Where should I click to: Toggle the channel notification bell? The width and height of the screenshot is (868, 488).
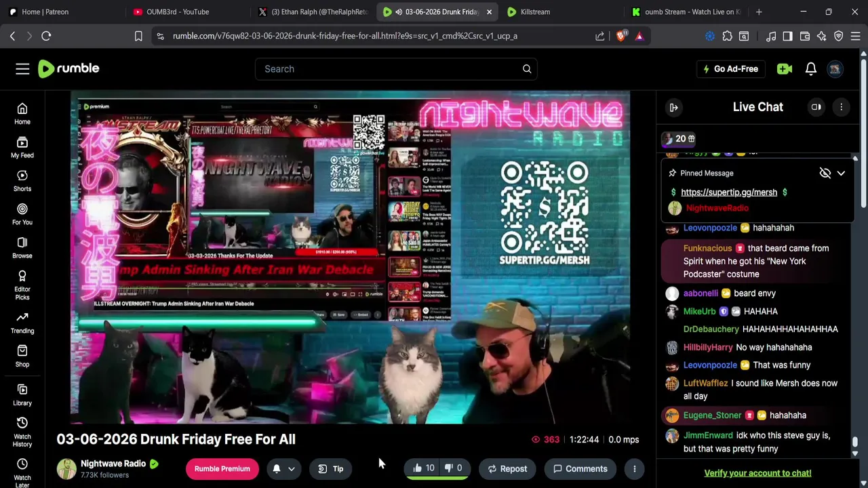[x=277, y=468]
